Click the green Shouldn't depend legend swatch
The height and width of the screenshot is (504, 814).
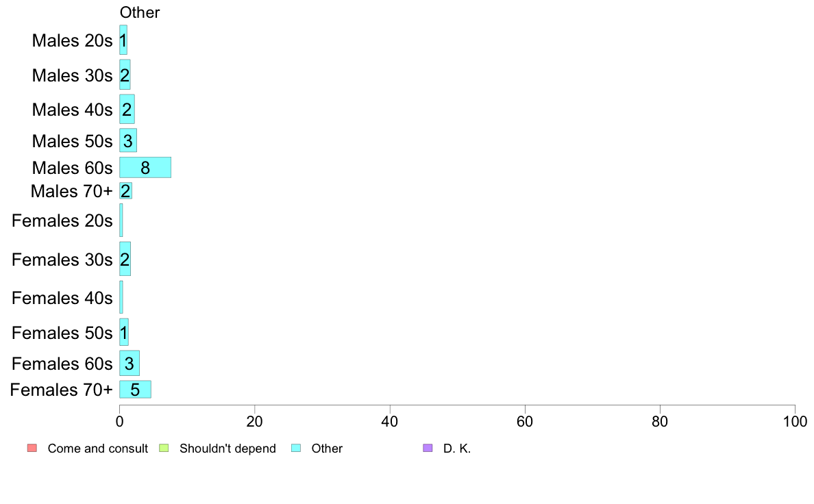(x=164, y=448)
